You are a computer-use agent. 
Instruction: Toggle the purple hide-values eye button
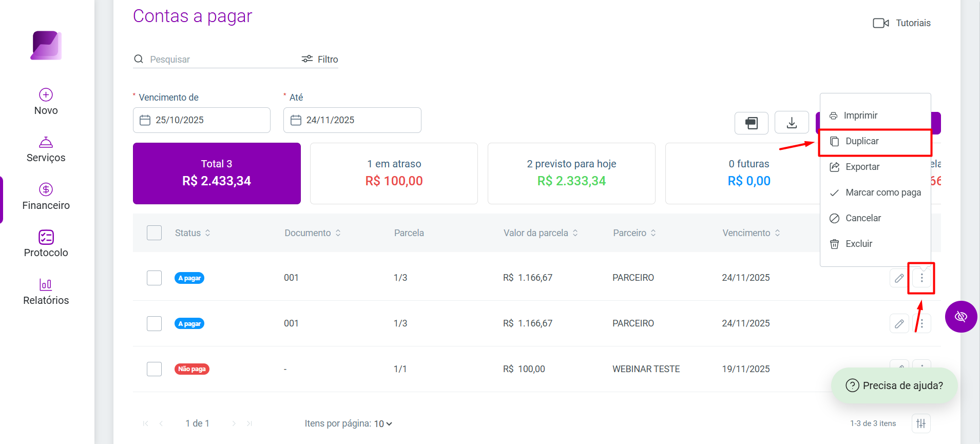click(x=961, y=317)
